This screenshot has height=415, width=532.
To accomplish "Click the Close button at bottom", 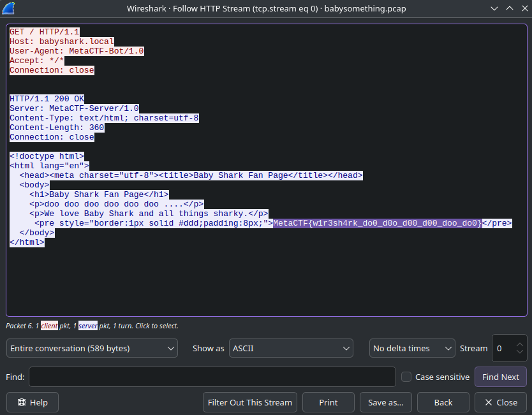I will [501, 402].
